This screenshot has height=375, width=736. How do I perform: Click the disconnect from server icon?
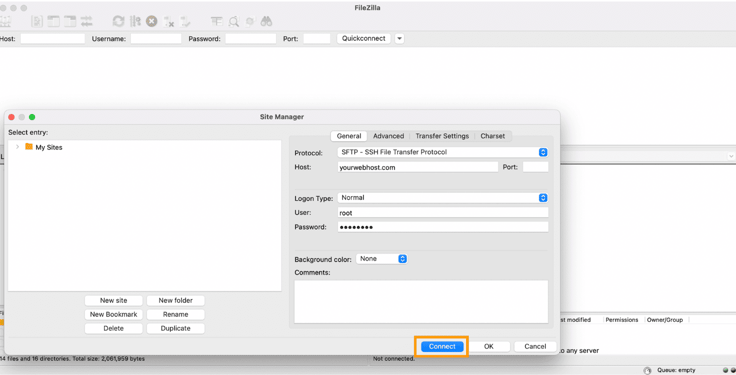click(169, 21)
